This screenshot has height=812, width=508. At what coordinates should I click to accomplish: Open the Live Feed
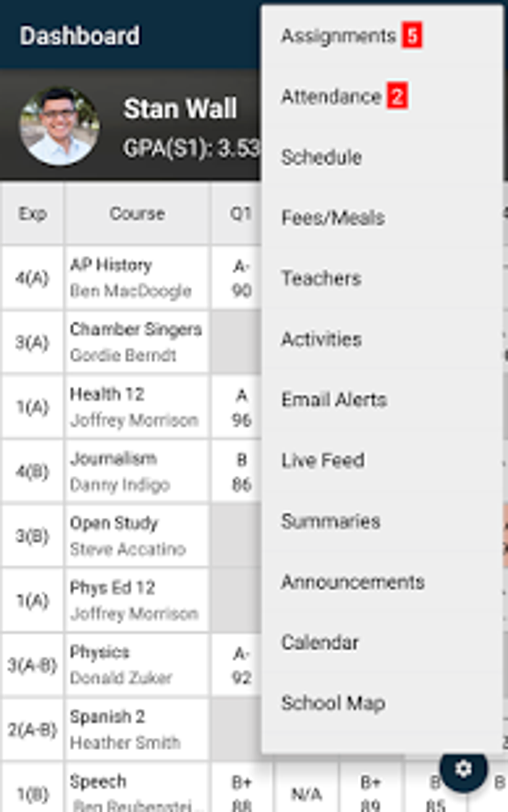pos(323,460)
